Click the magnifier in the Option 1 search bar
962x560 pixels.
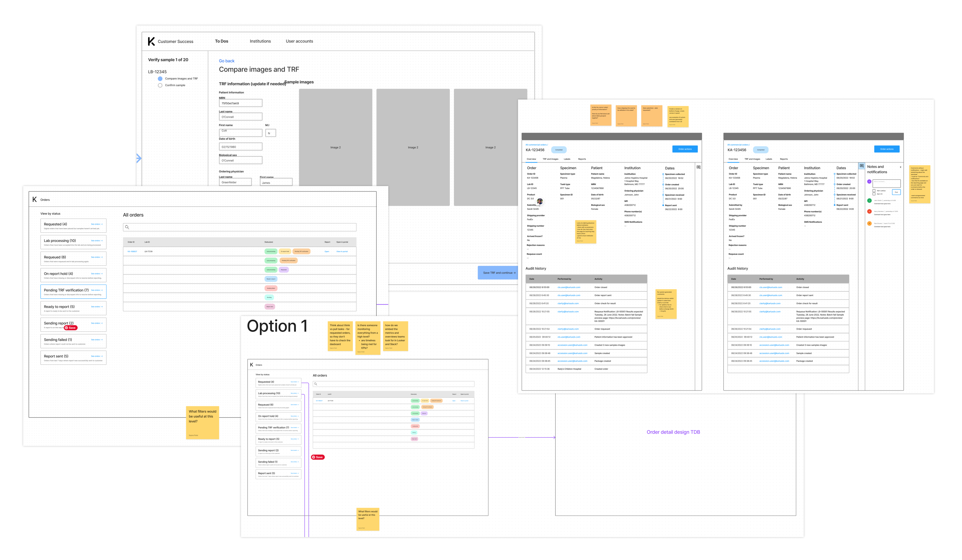[316, 384]
